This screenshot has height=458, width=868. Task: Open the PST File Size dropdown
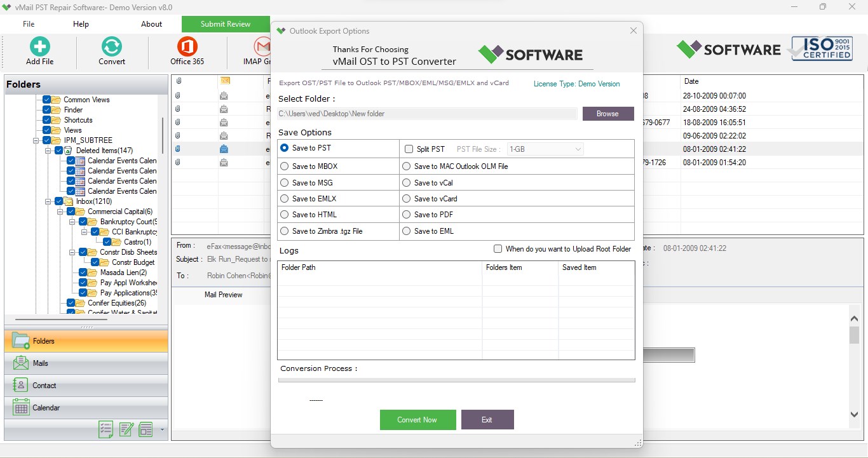click(545, 149)
